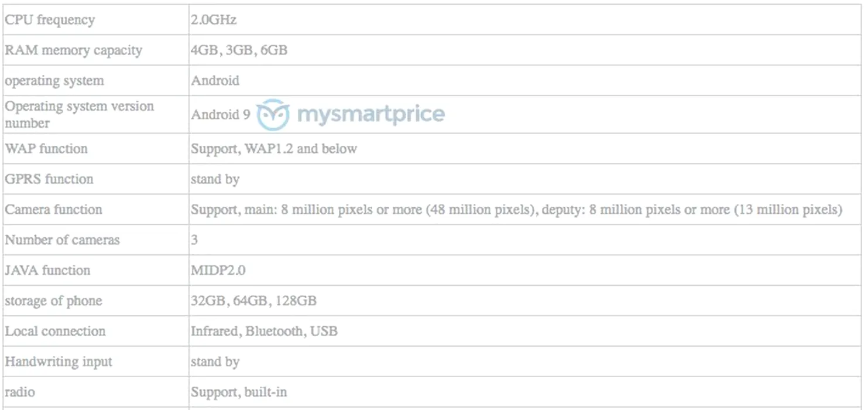Image resolution: width=868 pixels, height=410 pixels.
Task: Select the RAM memory capacity label
Action: click(x=73, y=50)
